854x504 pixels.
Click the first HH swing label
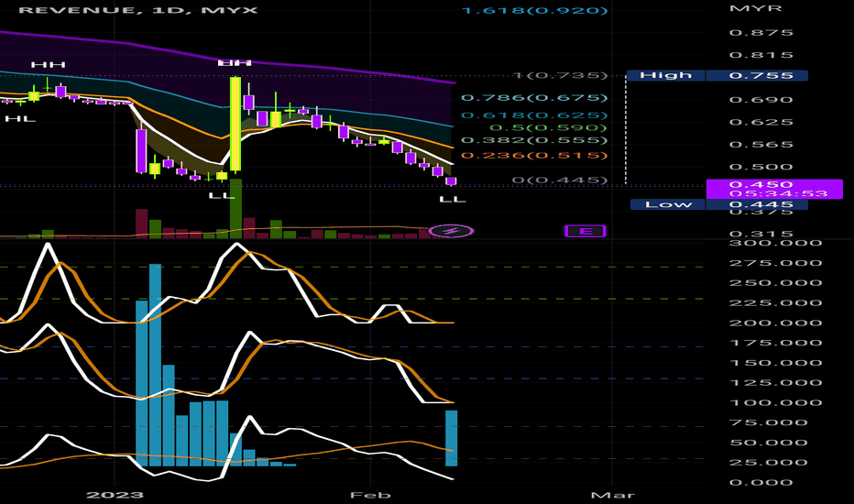tap(48, 65)
